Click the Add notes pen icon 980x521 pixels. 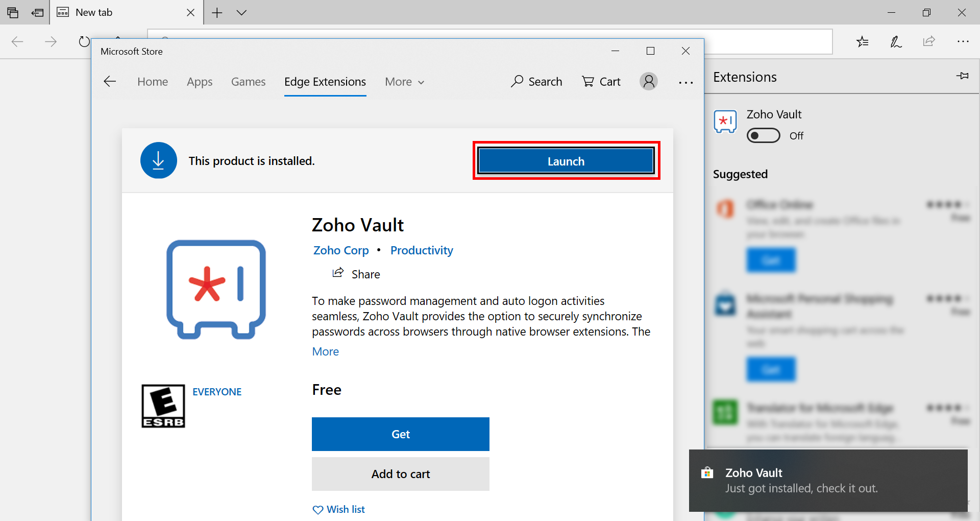(x=896, y=41)
